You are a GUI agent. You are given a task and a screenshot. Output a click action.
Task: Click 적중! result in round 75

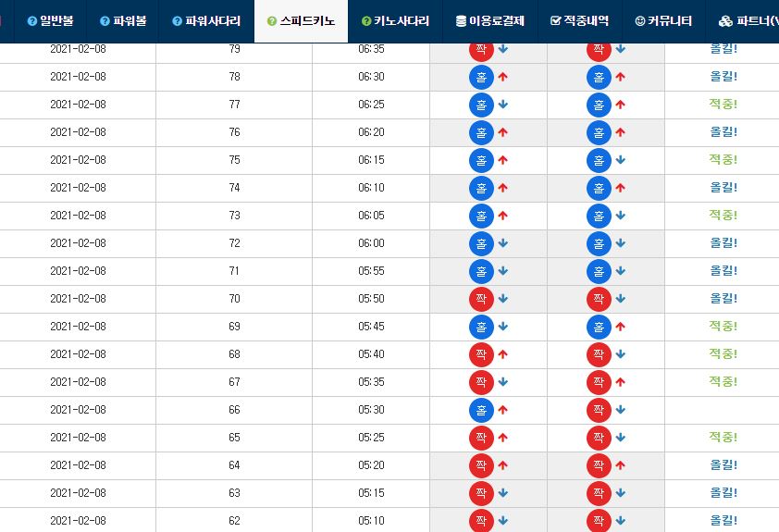pyautogui.click(x=723, y=160)
